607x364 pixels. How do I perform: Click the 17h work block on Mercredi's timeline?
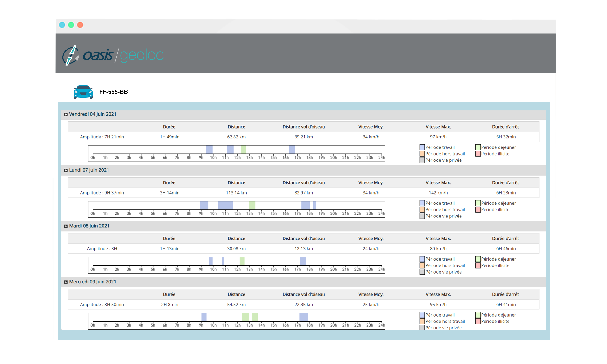pyautogui.click(x=304, y=317)
